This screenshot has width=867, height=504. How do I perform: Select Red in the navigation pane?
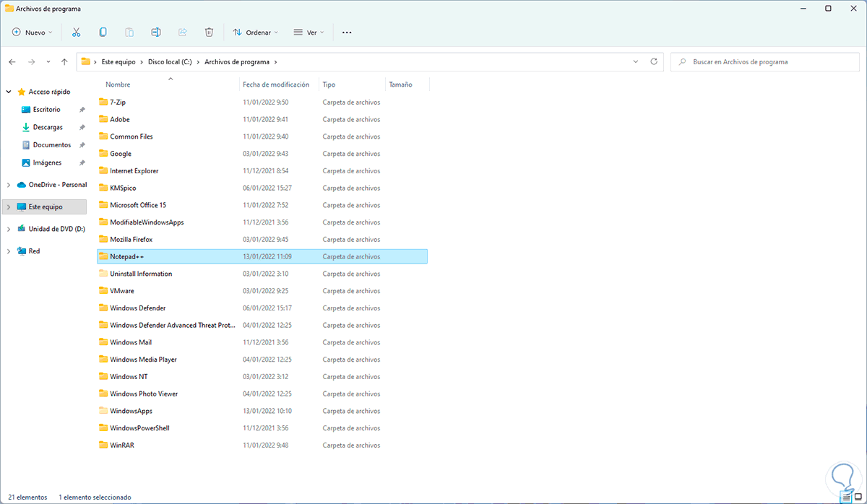tap(34, 251)
